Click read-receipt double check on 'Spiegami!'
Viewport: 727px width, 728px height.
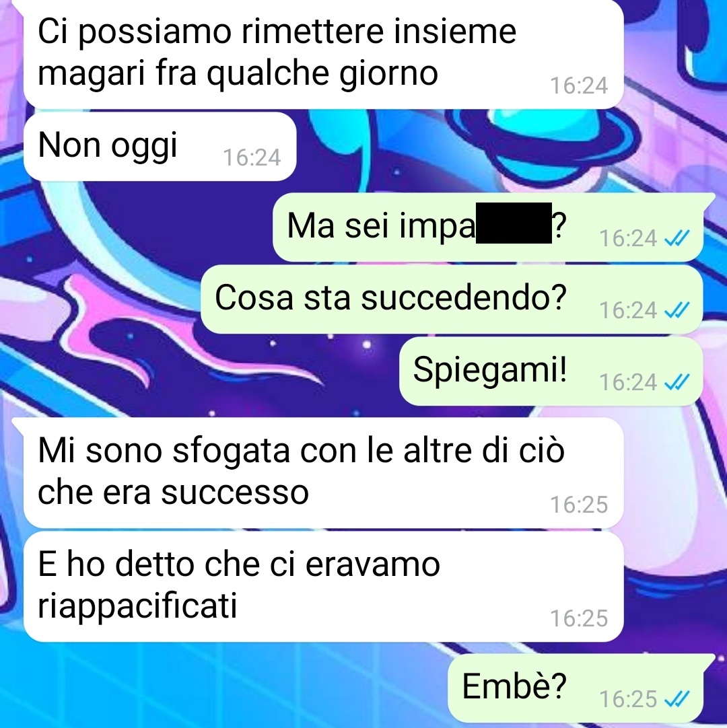pyautogui.click(x=677, y=383)
